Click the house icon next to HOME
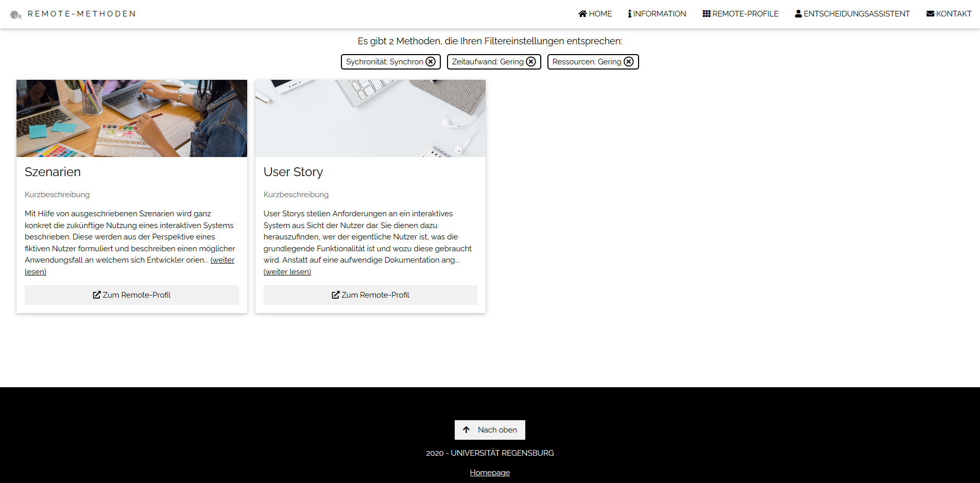980x483 pixels. tap(582, 14)
